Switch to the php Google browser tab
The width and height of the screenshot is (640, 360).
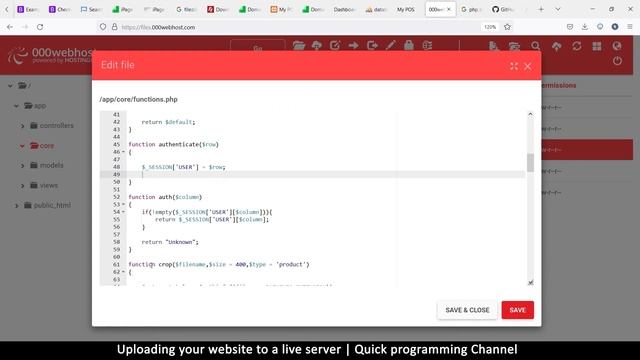[x=471, y=9]
